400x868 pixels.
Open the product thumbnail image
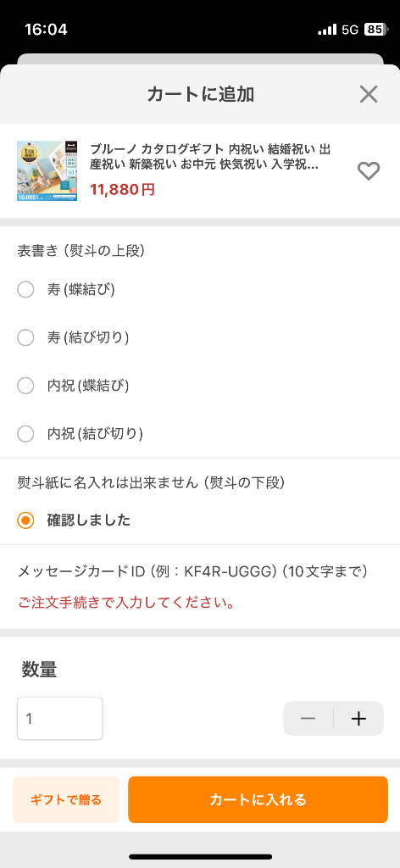[x=49, y=171]
